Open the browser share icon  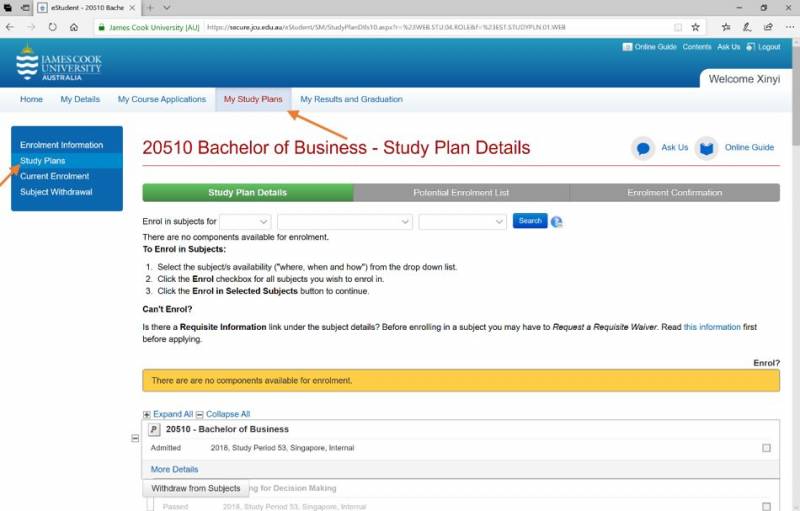(770, 27)
